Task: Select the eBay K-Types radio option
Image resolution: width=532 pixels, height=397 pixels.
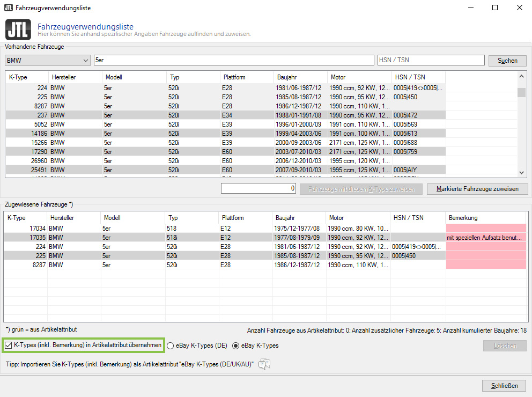Action: click(x=235, y=346)
